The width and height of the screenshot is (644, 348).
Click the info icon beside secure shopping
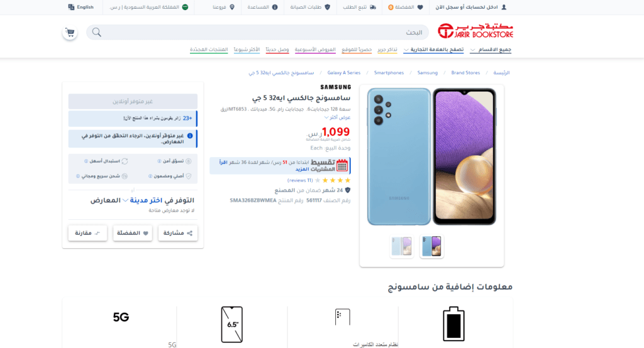coord(159,161)
